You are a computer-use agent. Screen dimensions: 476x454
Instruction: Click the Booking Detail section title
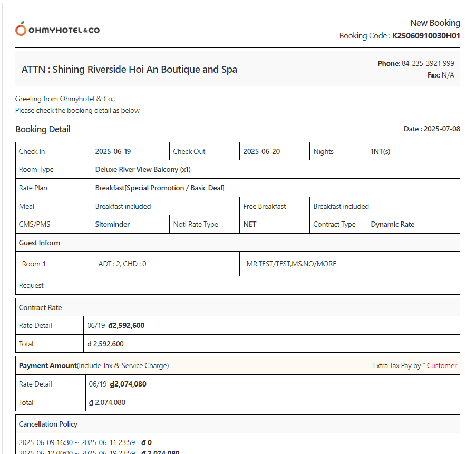tap(43, 130)
